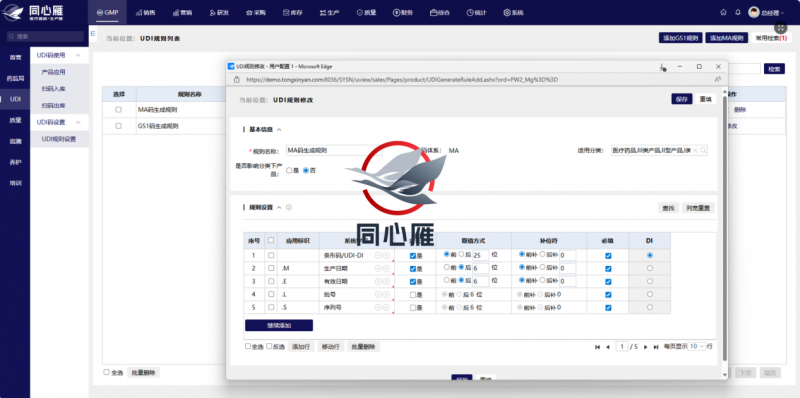Click the 25 位 length input field

coord(481,255)
